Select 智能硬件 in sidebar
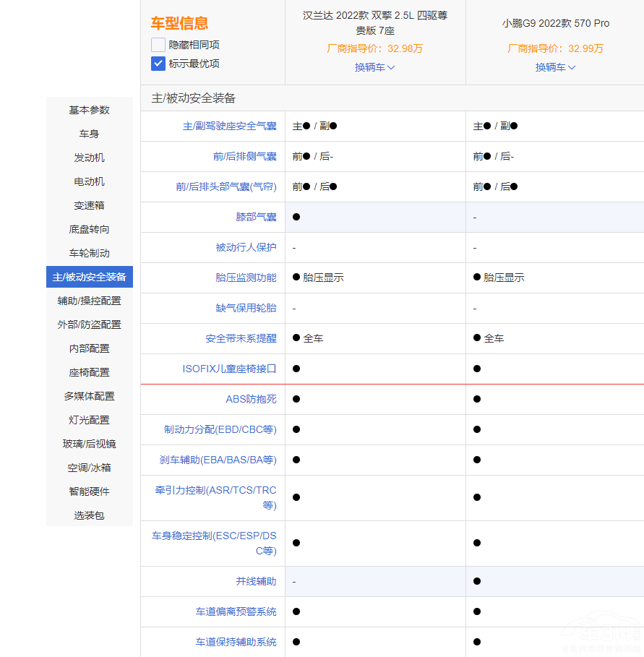644x657 pixels. point(90,491)
